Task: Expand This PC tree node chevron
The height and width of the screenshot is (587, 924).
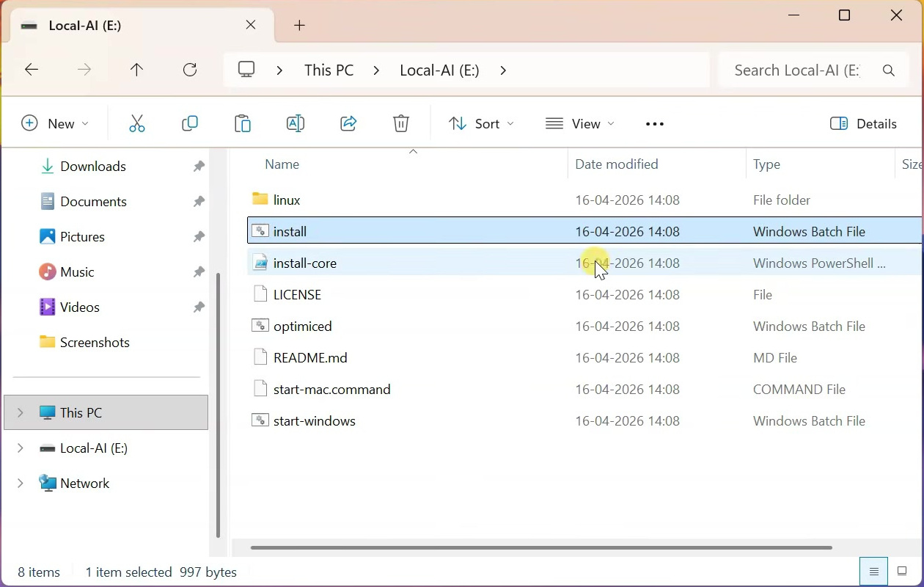Action: 20,413
